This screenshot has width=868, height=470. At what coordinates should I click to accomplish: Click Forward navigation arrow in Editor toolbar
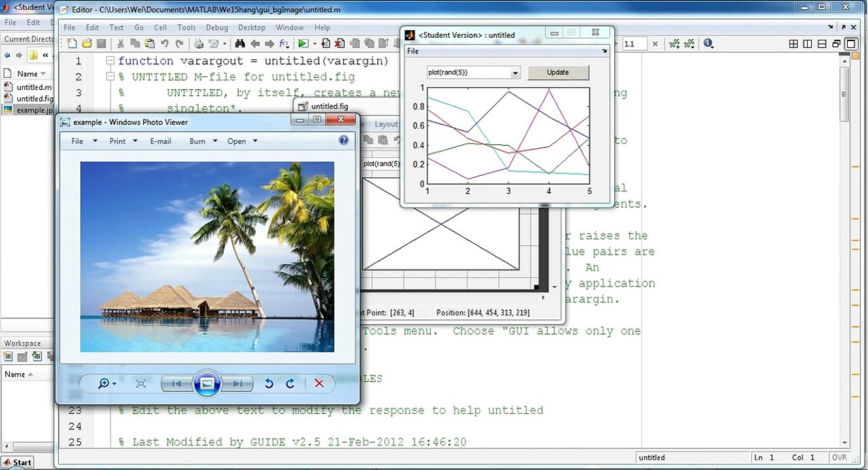click(x=269, y=44)
